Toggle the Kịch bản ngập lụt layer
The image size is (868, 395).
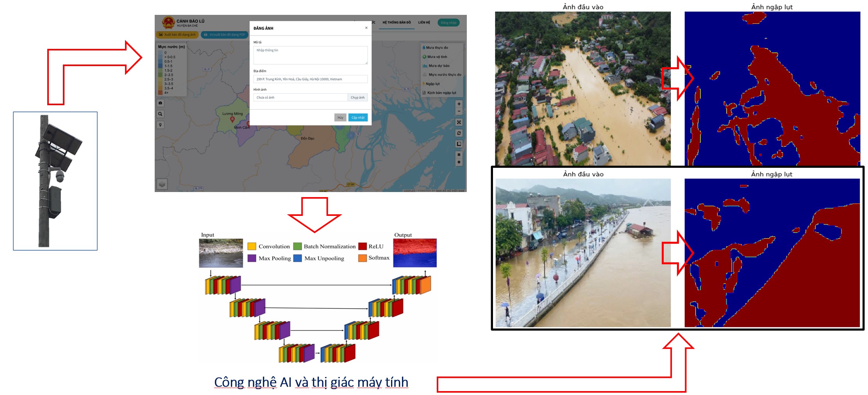click(x=439, y=93)
